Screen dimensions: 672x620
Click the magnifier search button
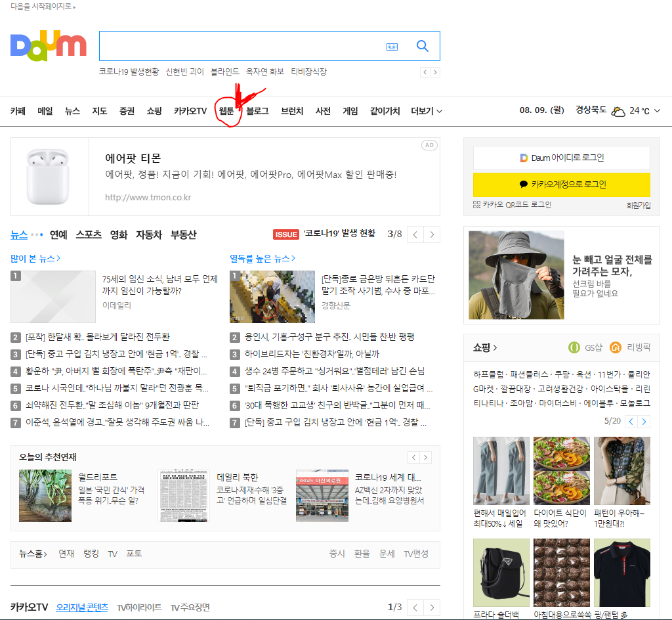pos(423,46)
